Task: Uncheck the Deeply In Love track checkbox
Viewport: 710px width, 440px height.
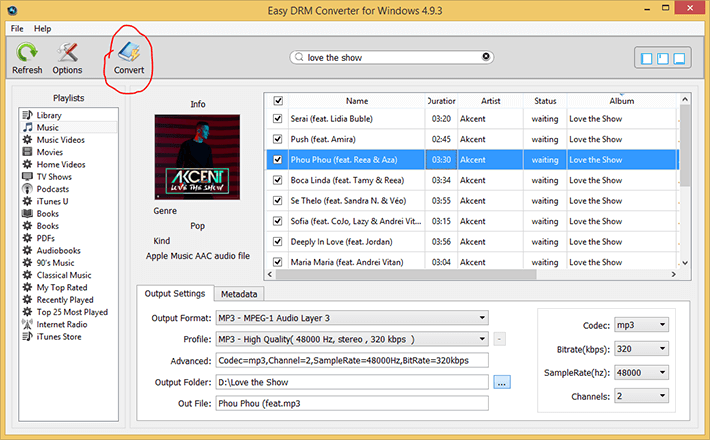Action: [x=278, y=242]
